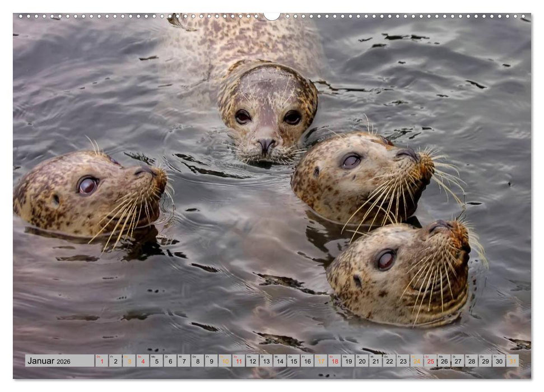Click Sunday 25 in the date row
This screenshot has height=392, width=544.
pyautogui.click(x=430, y=361)
